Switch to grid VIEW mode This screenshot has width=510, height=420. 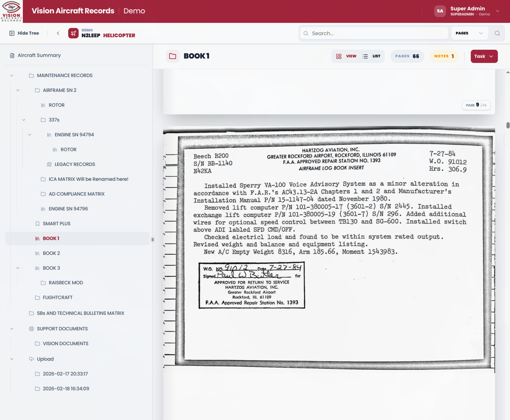(346, 56)
